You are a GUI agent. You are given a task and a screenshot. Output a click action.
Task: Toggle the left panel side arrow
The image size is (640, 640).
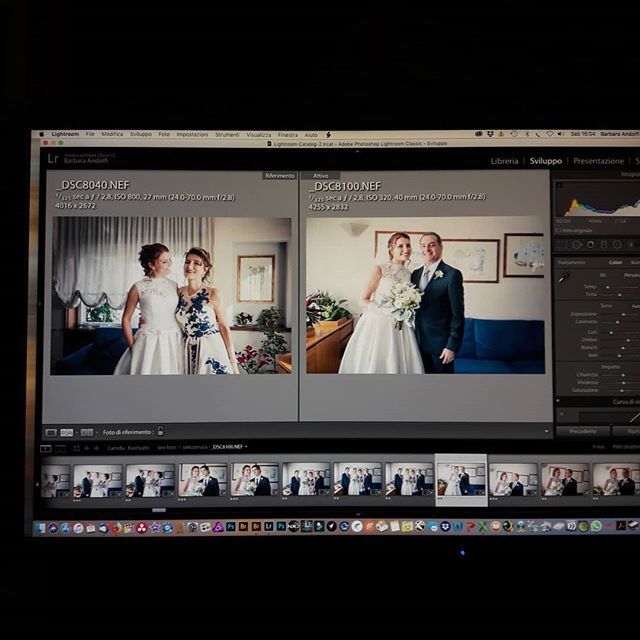[x=40, y=304]
